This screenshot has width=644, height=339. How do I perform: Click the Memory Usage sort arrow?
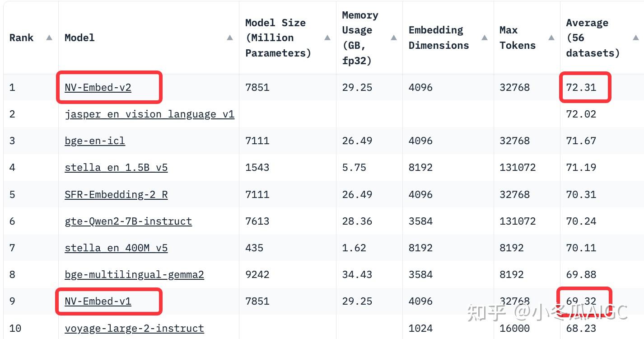tap(393, 38)
